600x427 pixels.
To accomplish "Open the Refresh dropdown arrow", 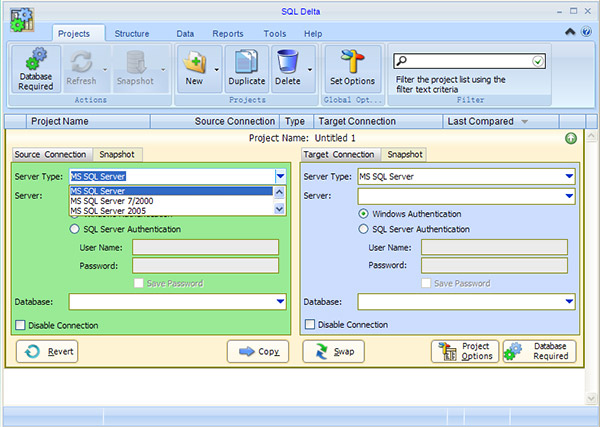I will (x=105, y=70).
